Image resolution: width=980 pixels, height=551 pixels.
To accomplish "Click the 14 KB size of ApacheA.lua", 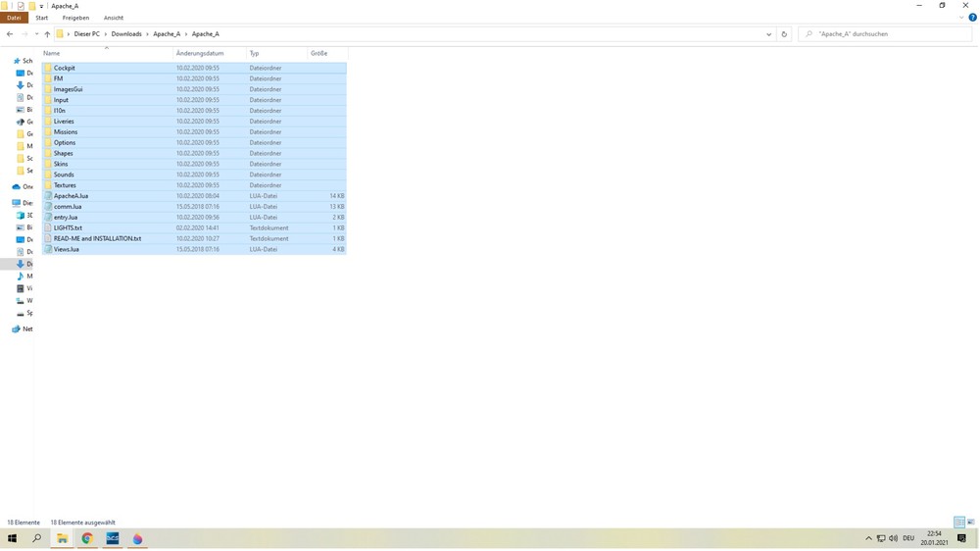I will [x=337, y=196].
